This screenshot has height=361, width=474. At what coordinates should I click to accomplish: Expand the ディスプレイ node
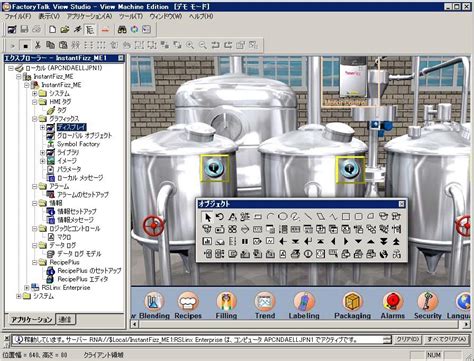coord(42,127)
